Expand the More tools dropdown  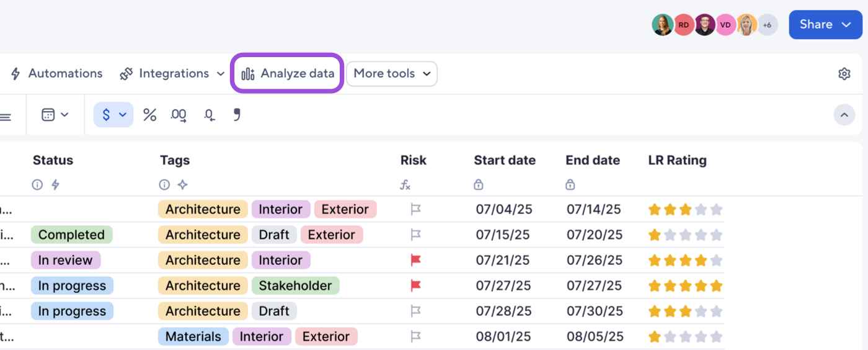coord(392,73)
